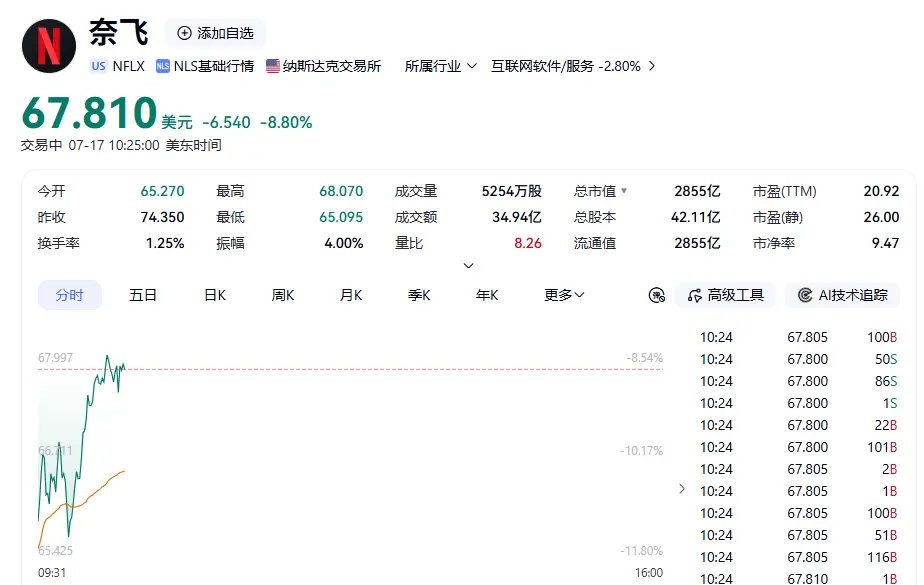The image size is (924, 585).
Task: Open 互联网软件/服务 industry link
Action: pyautogui.click(x=542, y=66)
